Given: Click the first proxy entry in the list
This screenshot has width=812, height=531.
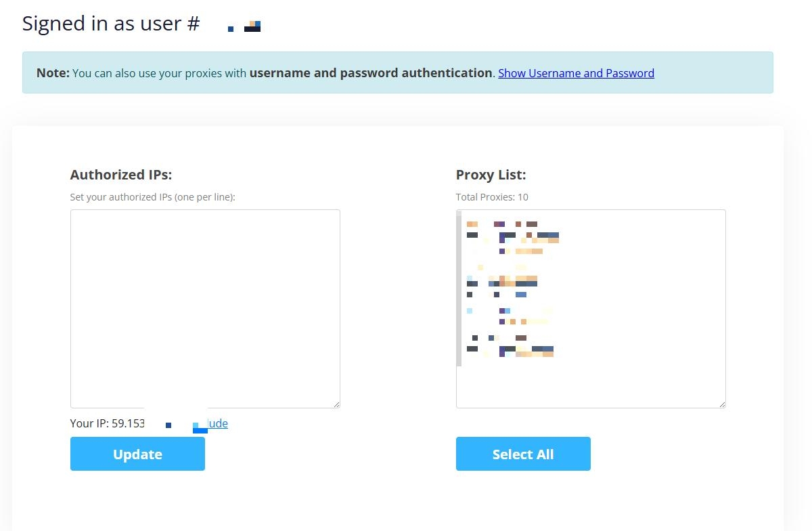Looking at the screenshot, I should (x=502, y=224).
